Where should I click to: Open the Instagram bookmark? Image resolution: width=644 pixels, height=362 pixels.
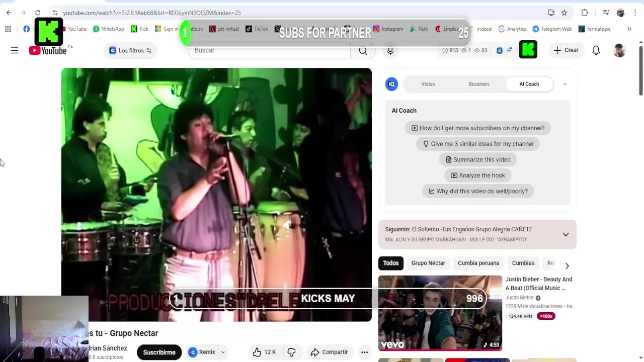[x=388, y=29]
